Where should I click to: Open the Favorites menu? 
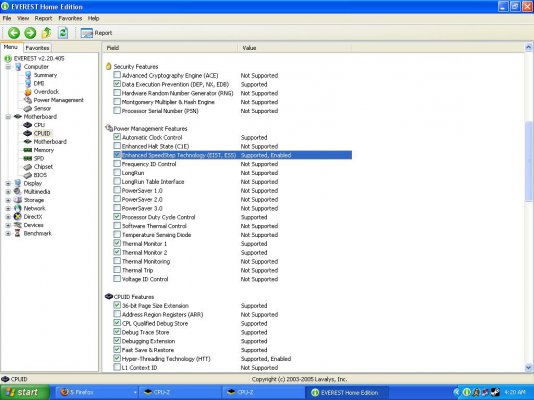(x=70, y=18)
